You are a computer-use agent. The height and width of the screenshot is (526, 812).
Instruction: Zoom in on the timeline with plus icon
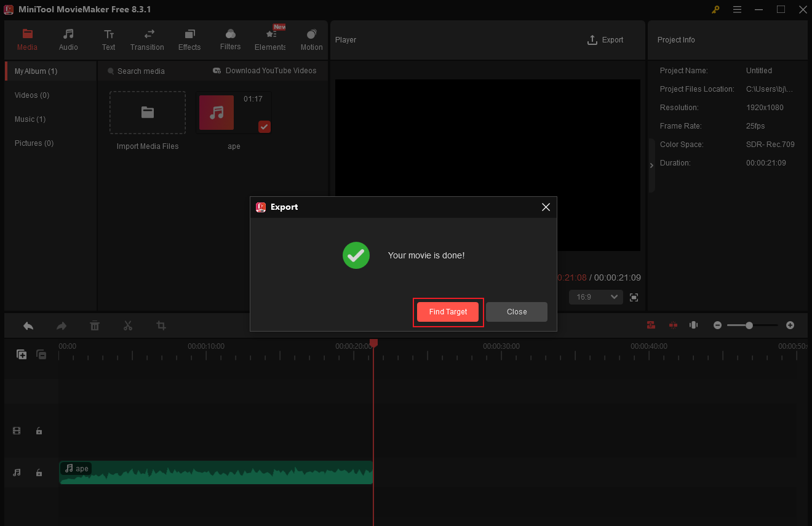(790, 325)
